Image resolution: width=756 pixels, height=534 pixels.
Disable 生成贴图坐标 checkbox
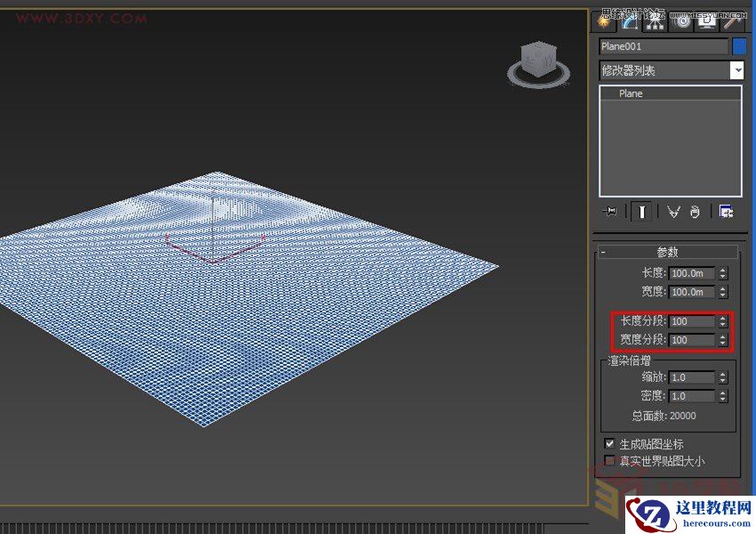click(x=609, y=443)
